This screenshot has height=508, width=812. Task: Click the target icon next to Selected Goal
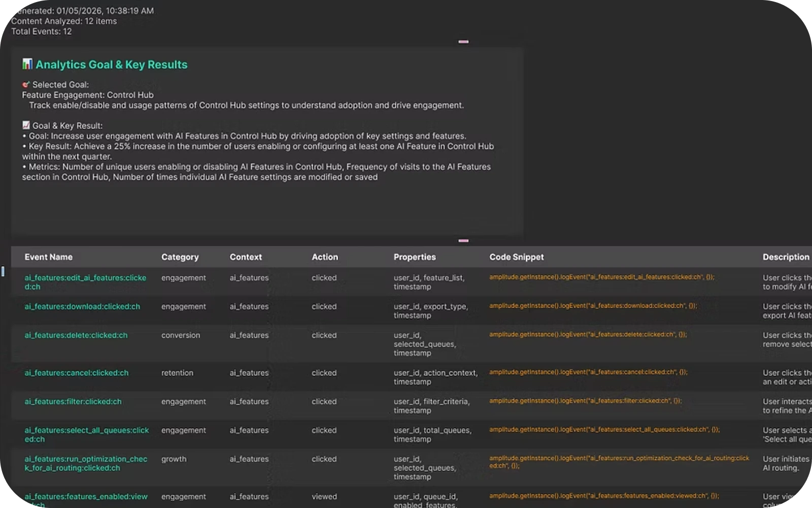26,85
